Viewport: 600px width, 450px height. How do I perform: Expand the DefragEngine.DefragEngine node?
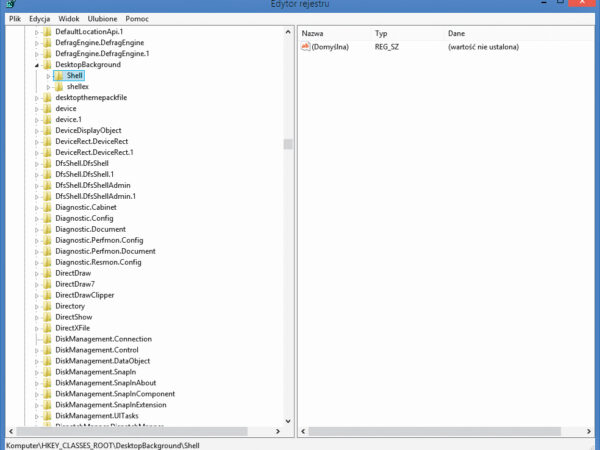click(x=36, y=43)
